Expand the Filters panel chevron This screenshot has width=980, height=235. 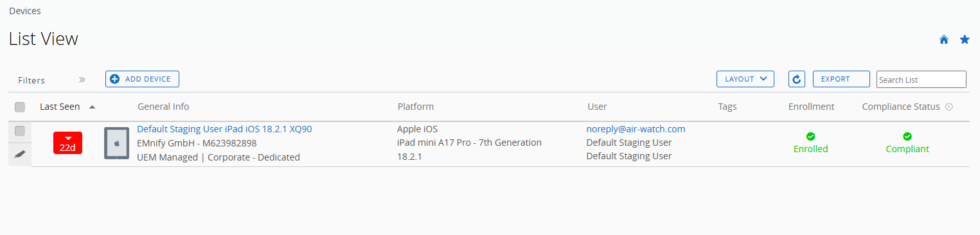(82, 80)
